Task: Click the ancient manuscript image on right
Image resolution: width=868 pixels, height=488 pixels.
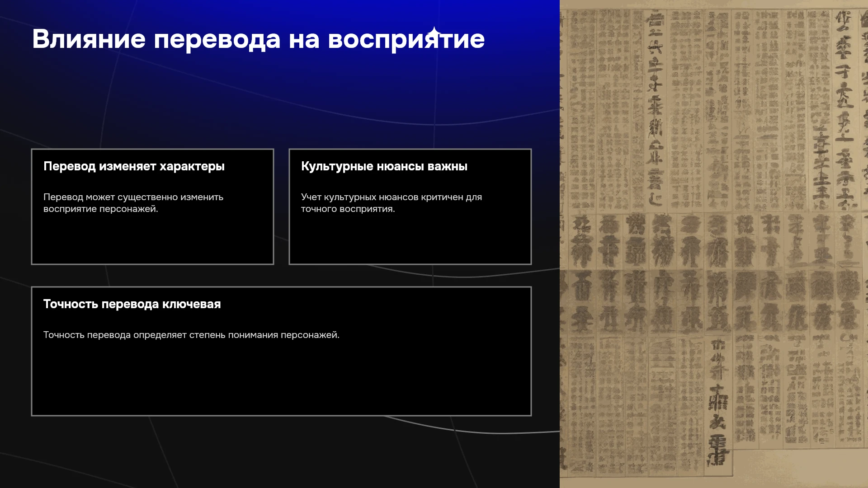Action: point(714,244)
